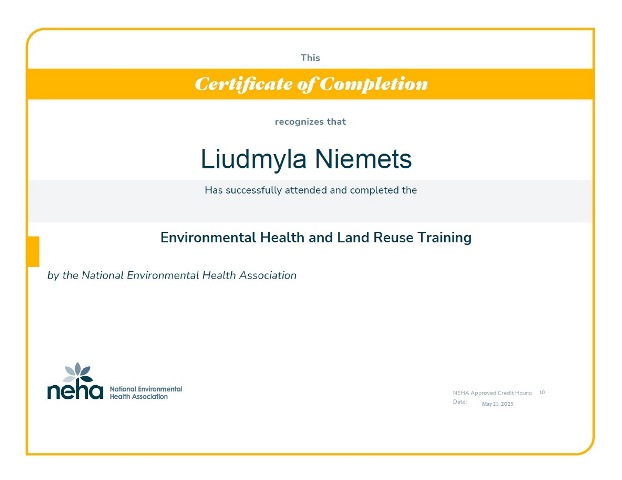
Task: Click the "Has successfully attended and completed the" line
Action: [310, 189]
